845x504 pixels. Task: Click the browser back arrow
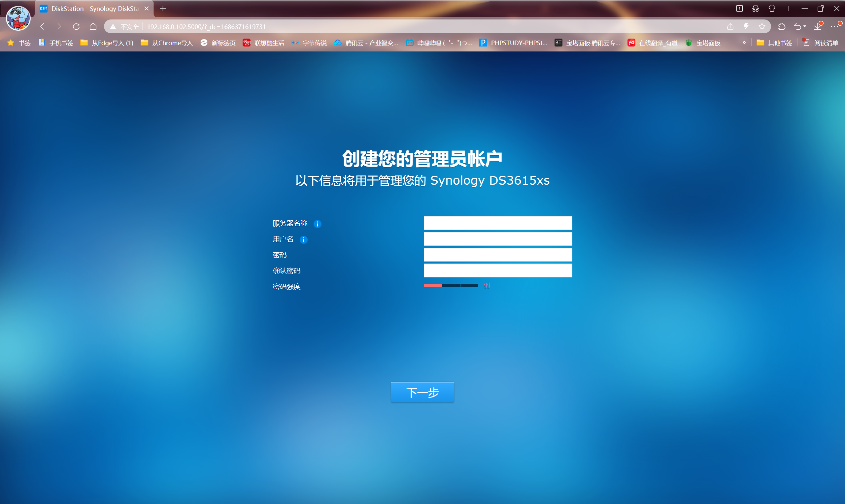point(43,26)
